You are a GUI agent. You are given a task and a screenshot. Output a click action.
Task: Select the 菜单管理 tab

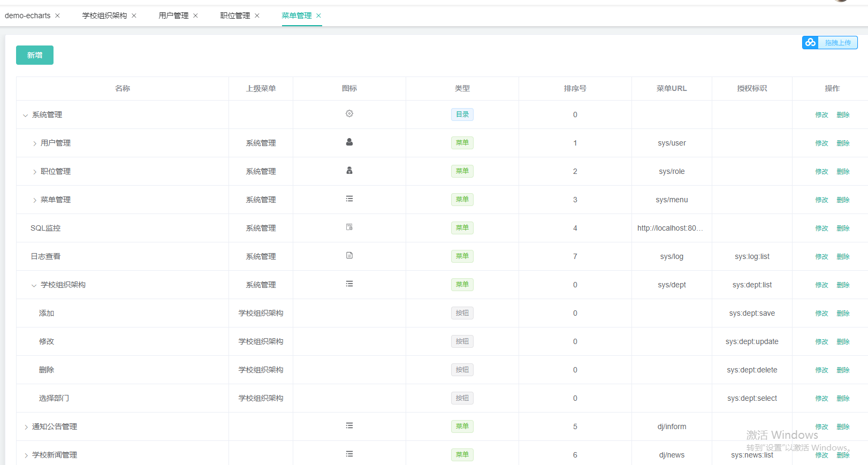tap(296, 16)
